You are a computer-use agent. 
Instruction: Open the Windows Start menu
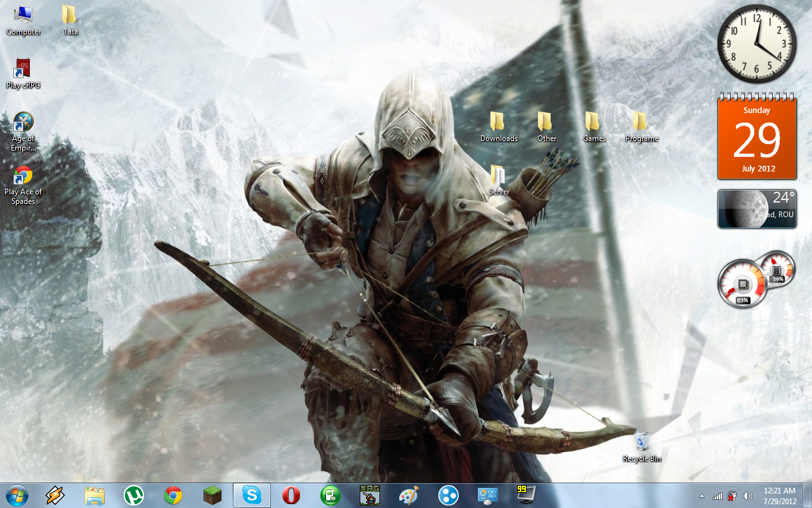(x=16, y=495)
